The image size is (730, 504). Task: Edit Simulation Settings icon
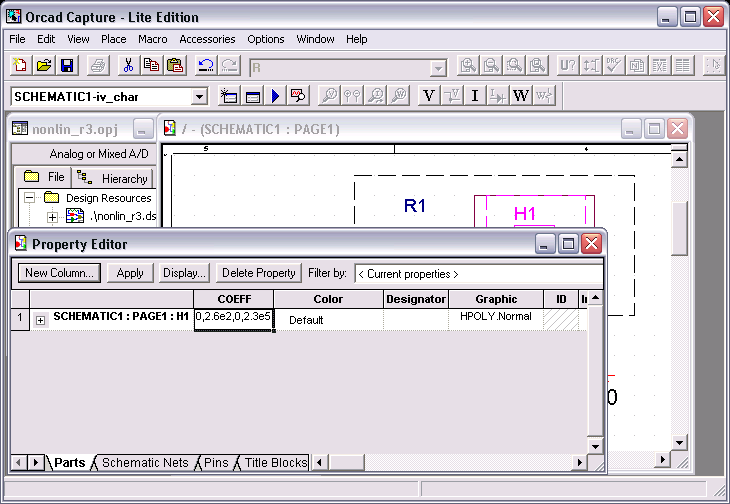252,96
